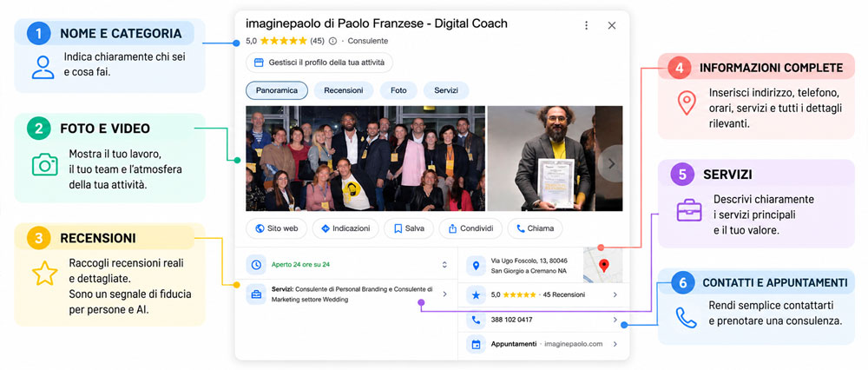Click the share icon in Condividi button
The height and width of the screenshot is (370, 868).
tap(452, 228)
